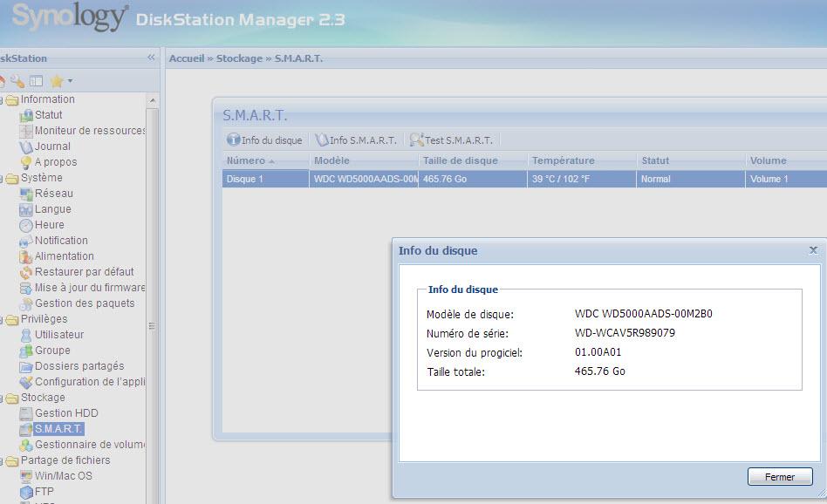Viewport: 827px width, 504px height.
Task: Open Gestion HDD under Stockage
Action: click(x=66, y=413)
